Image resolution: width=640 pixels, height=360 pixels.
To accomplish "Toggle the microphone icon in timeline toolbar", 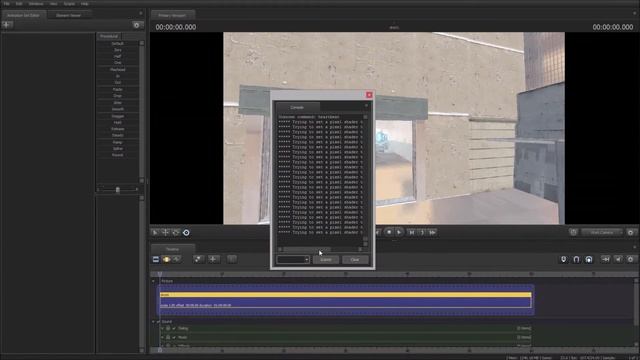I will [564, 259].
